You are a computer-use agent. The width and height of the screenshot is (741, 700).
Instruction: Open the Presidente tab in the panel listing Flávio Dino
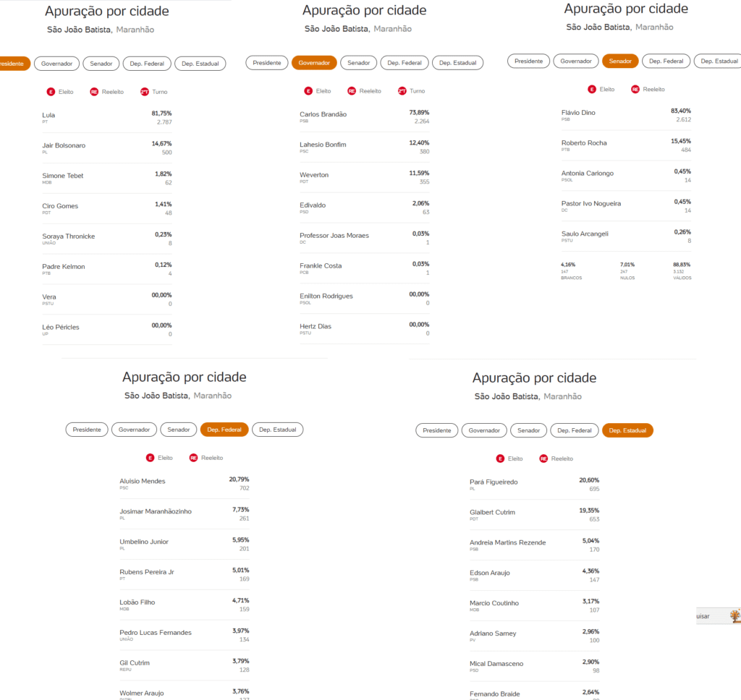tap(529, 61)
